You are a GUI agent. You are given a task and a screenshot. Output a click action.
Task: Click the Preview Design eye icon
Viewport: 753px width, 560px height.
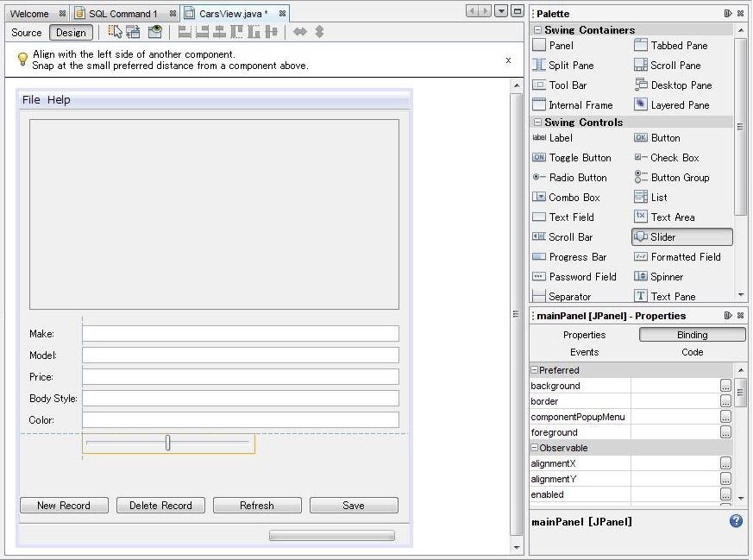[155, 32]
